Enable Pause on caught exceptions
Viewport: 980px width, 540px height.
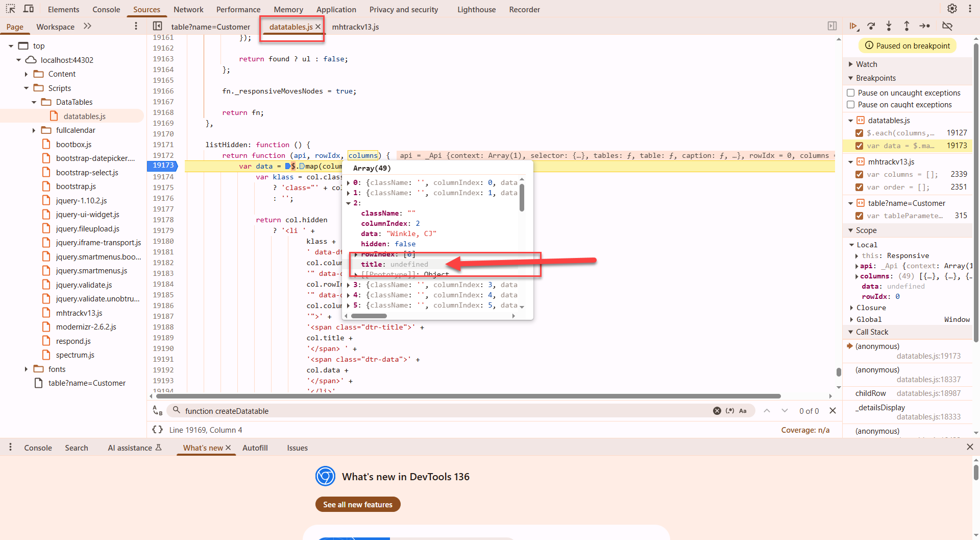(x=851, y=105)
